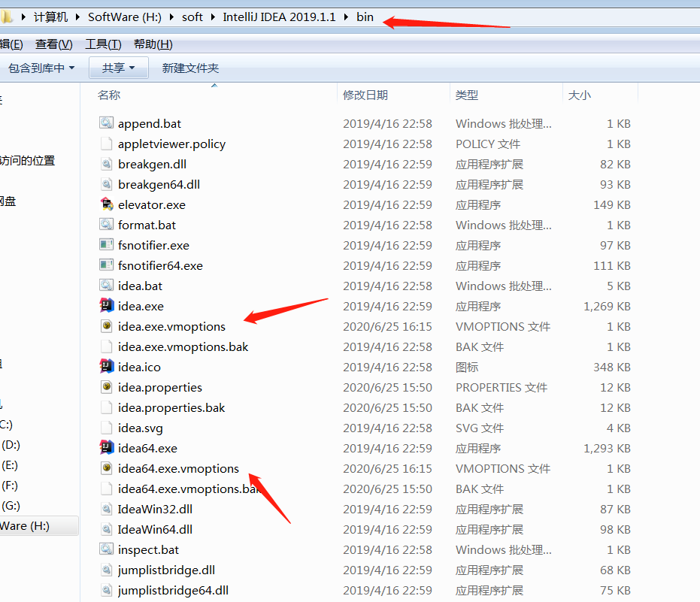This screenshot has height=602, width=700.
Task: Click the 图标 type of idea.ico
Action: coord(466,368)
